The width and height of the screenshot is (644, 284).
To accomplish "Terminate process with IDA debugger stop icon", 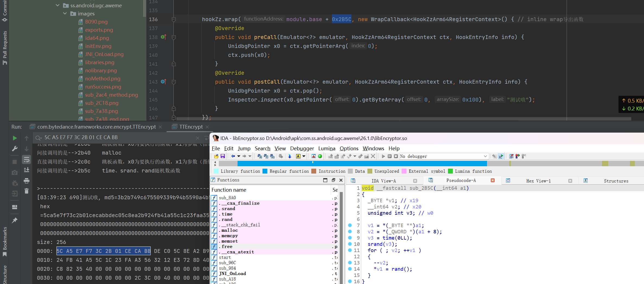I will (x=396, y=156).
